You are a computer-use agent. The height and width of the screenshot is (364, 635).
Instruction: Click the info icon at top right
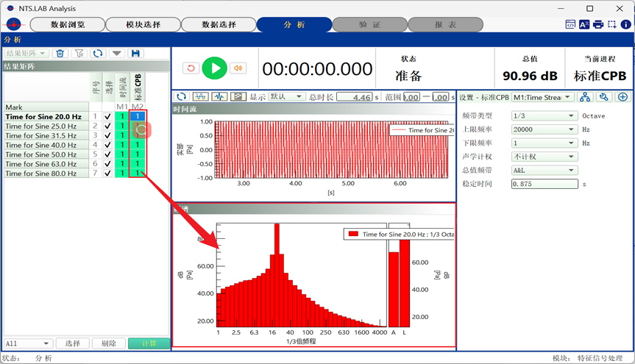click(625, 24)
